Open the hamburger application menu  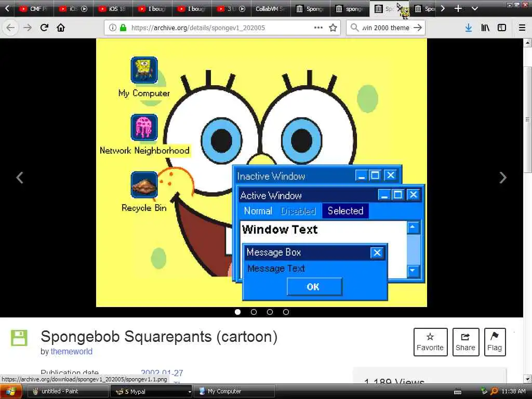coord(522,28)
